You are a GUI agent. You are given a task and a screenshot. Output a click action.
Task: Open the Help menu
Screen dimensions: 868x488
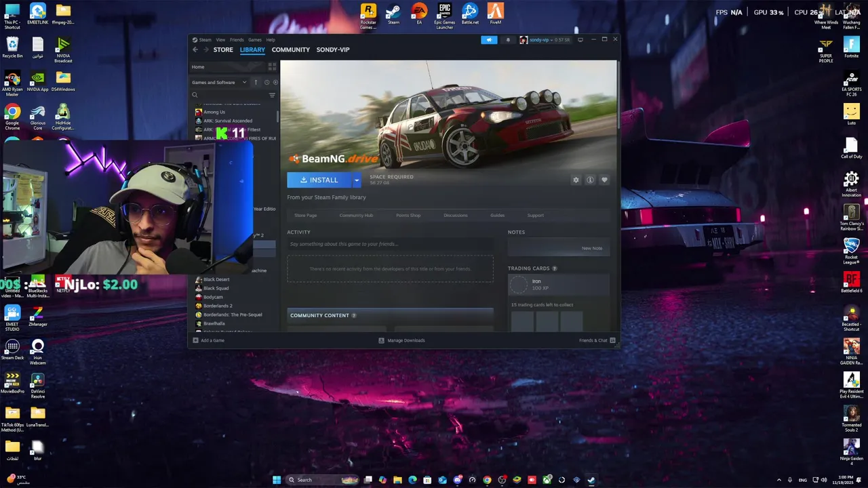coord(271,40)
